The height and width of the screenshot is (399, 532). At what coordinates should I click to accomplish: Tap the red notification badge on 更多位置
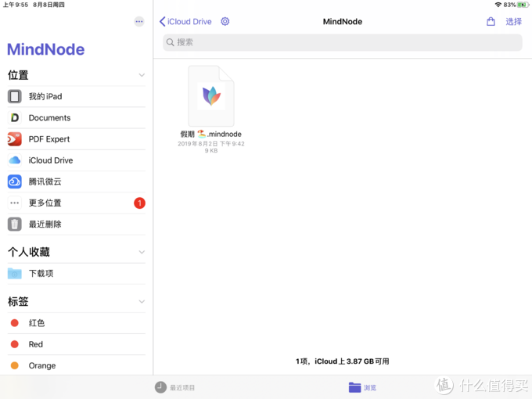(139, 203)
